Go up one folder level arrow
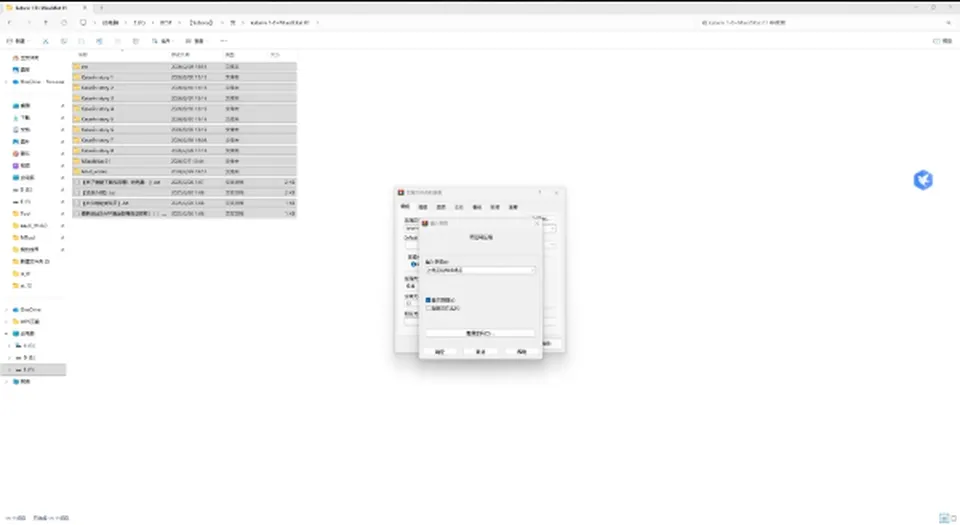Image resolution: width=960 pixels, height=525 pixels. click(x=45, y=23)
